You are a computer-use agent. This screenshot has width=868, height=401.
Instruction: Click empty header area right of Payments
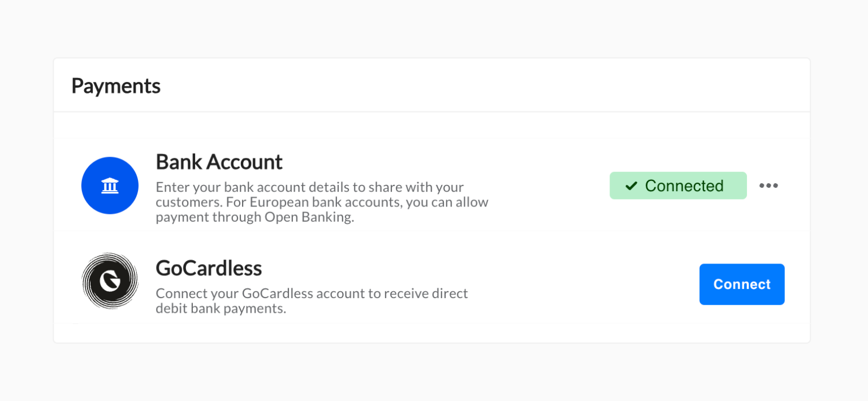pos(481,86)
